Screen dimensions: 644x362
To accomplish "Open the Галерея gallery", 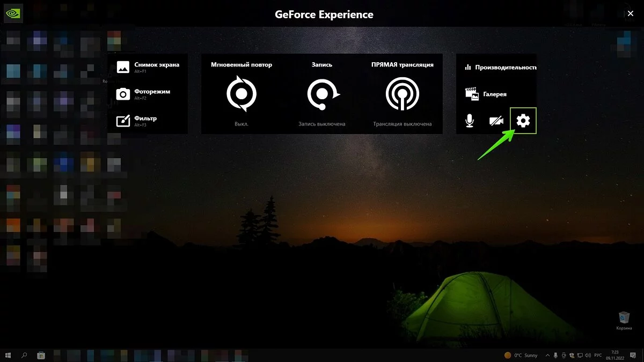I will coord(486,94).
